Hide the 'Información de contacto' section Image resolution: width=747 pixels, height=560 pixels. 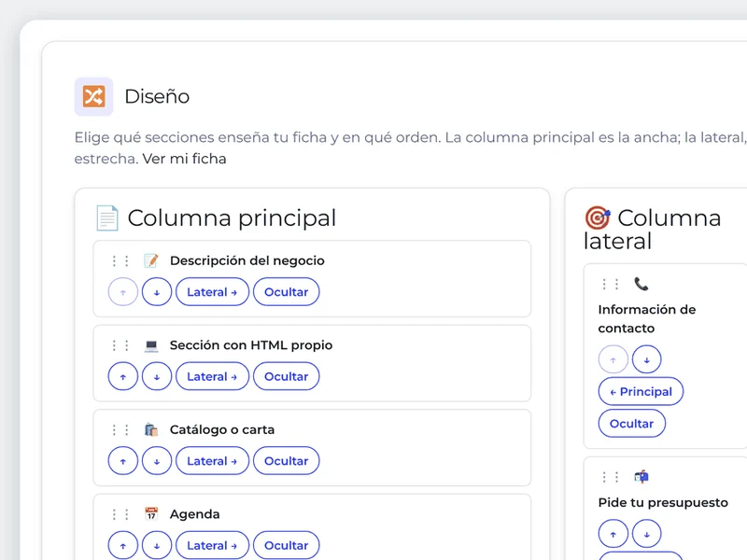click(x=632, y=424)
